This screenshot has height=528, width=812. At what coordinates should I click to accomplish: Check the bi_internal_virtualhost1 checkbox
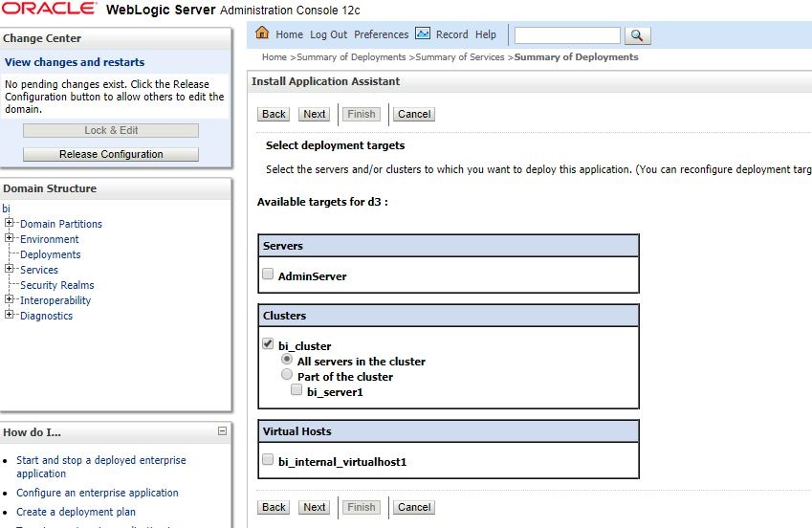point(268,459)
